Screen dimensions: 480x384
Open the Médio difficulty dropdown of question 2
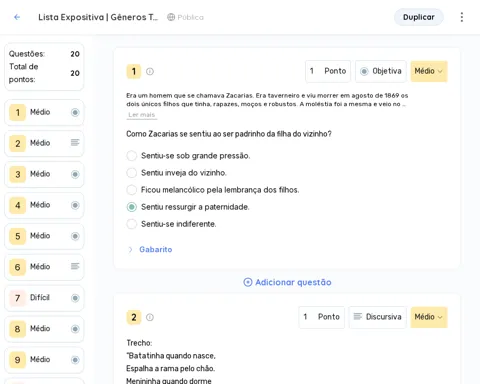click(x=429, y=317)
